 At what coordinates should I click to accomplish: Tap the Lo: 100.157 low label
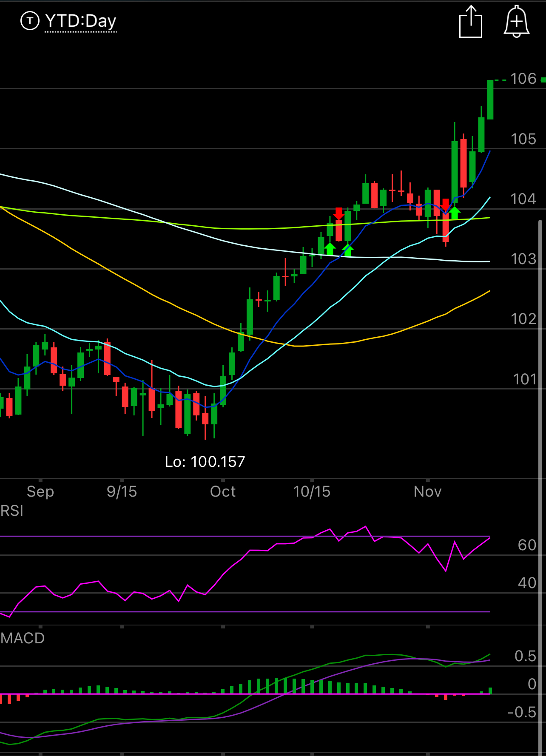pyautogui.click(x=205, y=462)
